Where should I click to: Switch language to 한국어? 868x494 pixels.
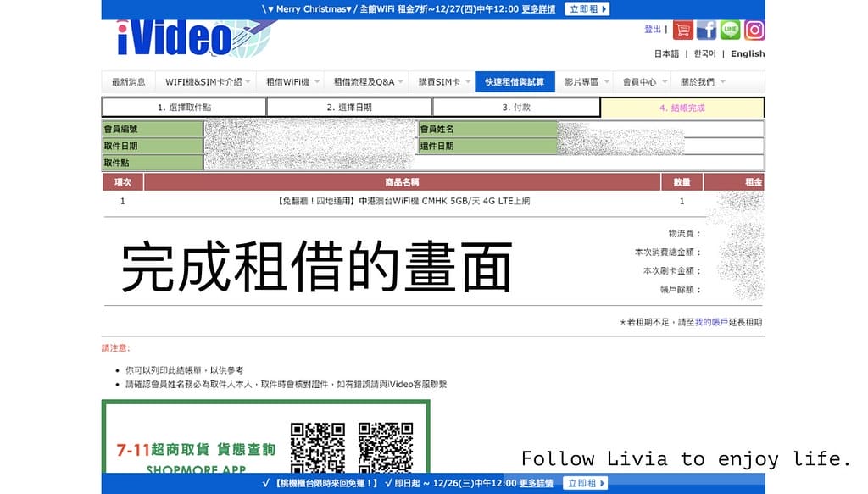pyautogui.click(x=704, y=53)
